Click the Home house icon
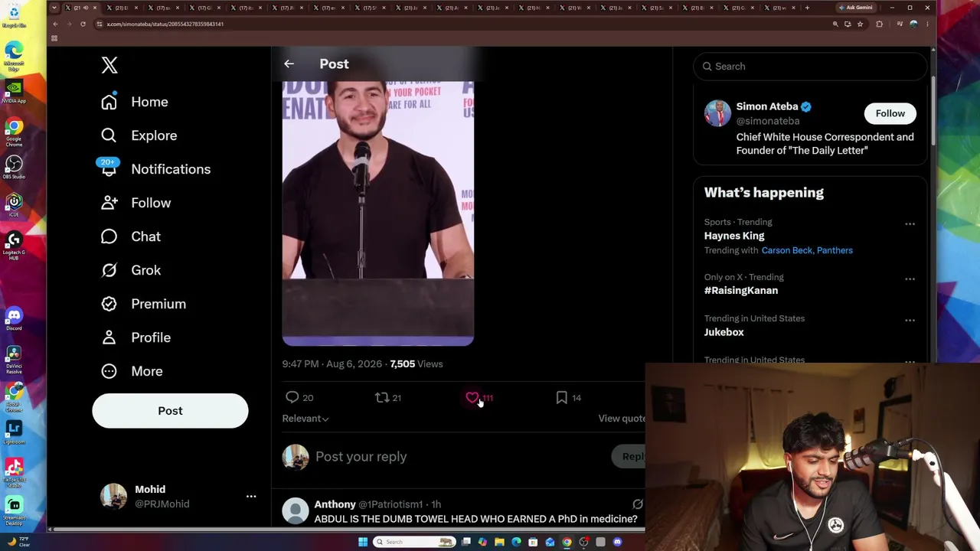 click(x=109, y=102)
